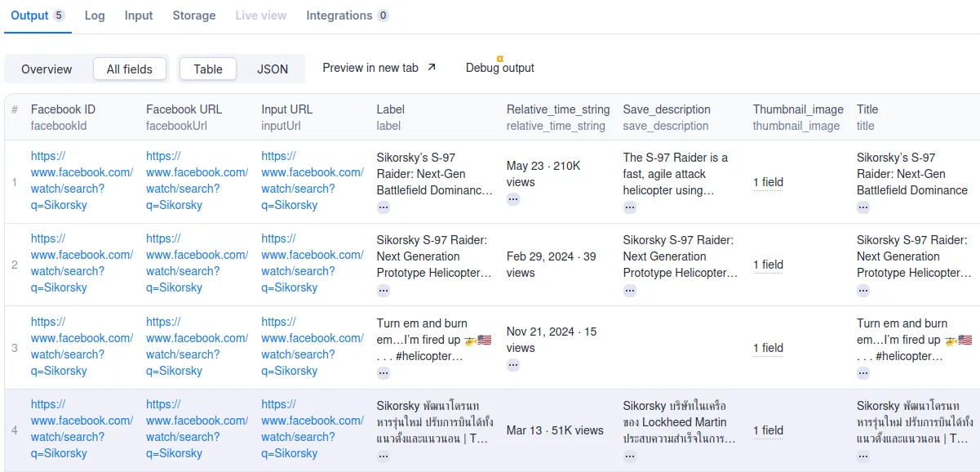Click the Facebook URL column header
This screenshot has width=980, height=472.
pos(184,117)
